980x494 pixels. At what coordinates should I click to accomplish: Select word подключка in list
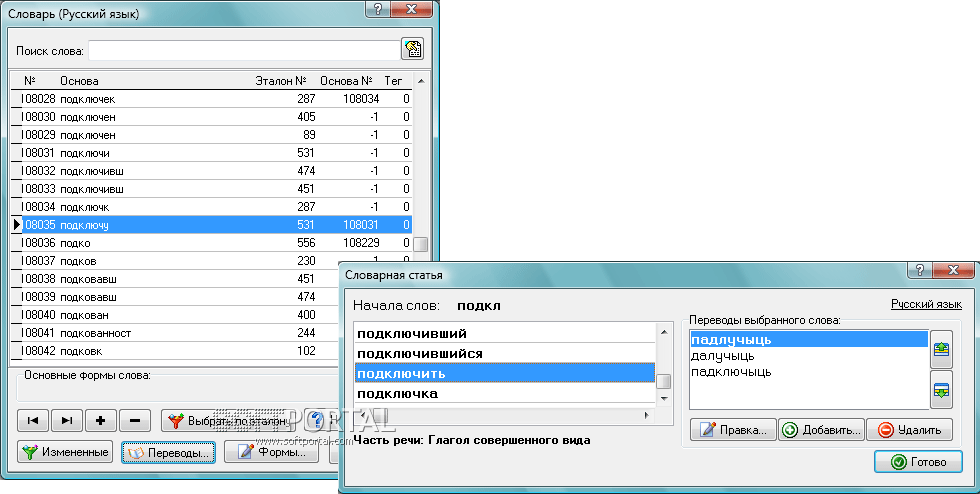pyautogui.click(x=505, y=393)
